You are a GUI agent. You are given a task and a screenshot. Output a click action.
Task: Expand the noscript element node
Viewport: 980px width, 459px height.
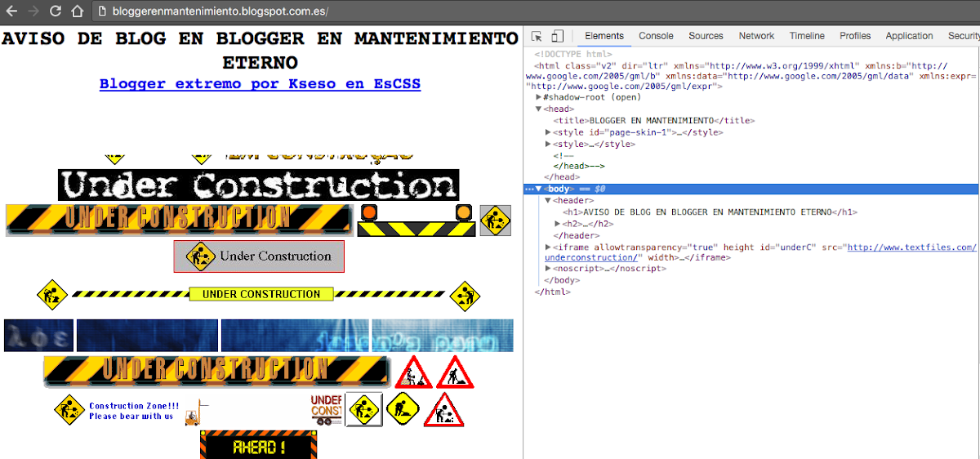pos(548,269)
